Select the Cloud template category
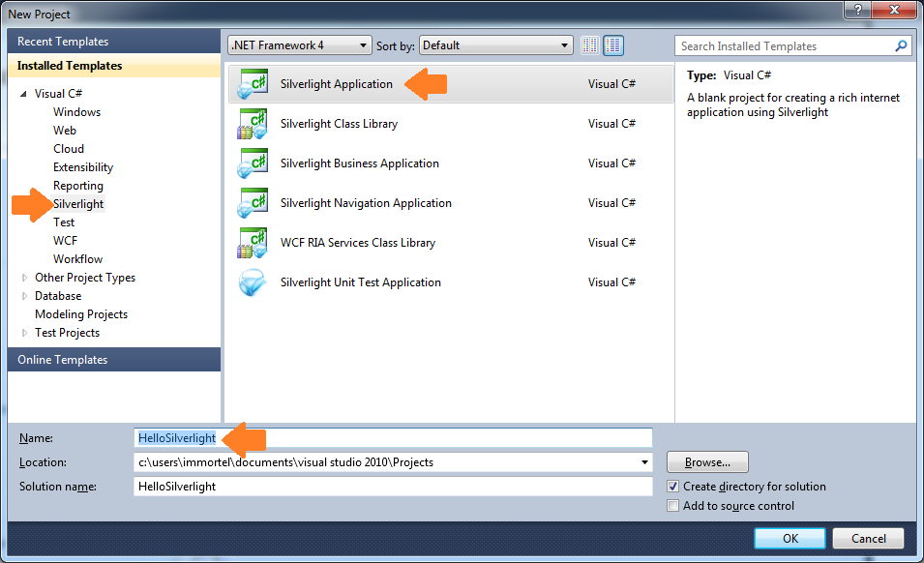The height and width of the screenshot is (563, 924). coord(69,148)
